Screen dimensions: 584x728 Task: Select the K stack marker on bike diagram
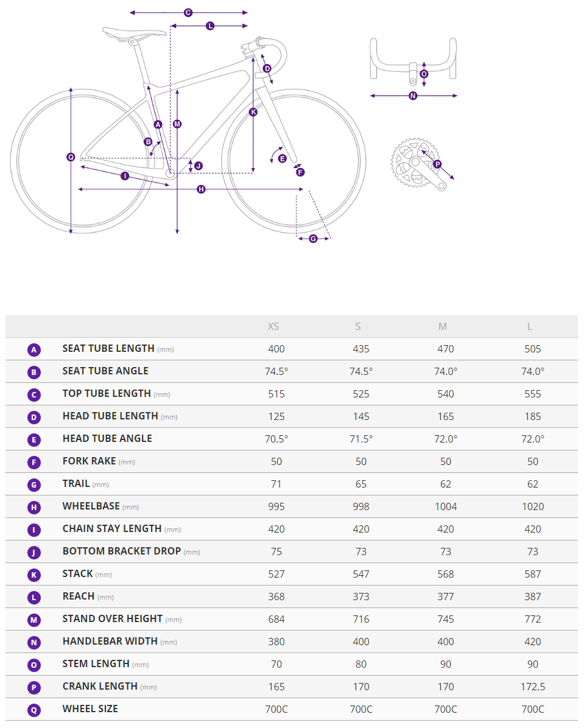253,112
